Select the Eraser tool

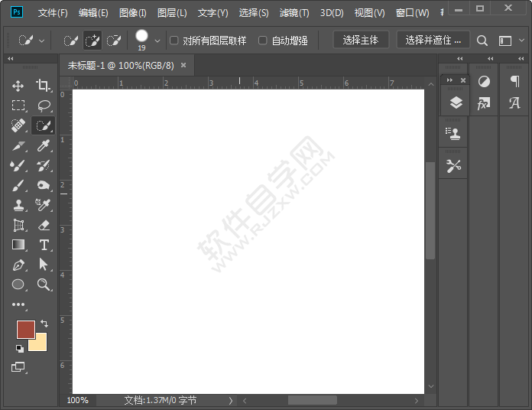pyautogui.click(x=44, y=225)
